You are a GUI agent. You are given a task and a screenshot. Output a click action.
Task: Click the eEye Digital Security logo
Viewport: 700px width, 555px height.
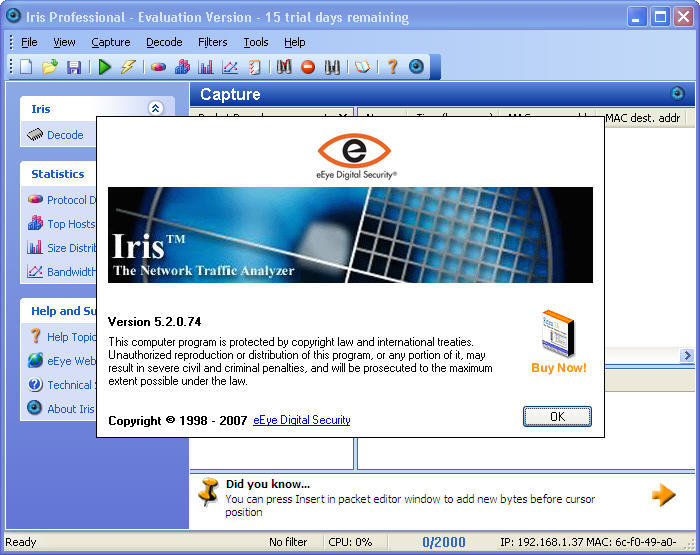pos(355,156)
